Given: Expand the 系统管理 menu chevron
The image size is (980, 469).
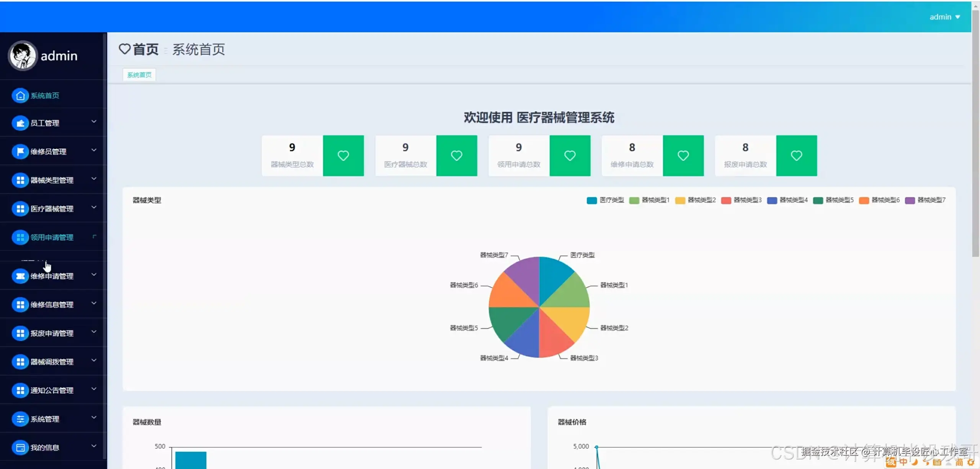Looking at the screenshot, I should coord(94,417).
